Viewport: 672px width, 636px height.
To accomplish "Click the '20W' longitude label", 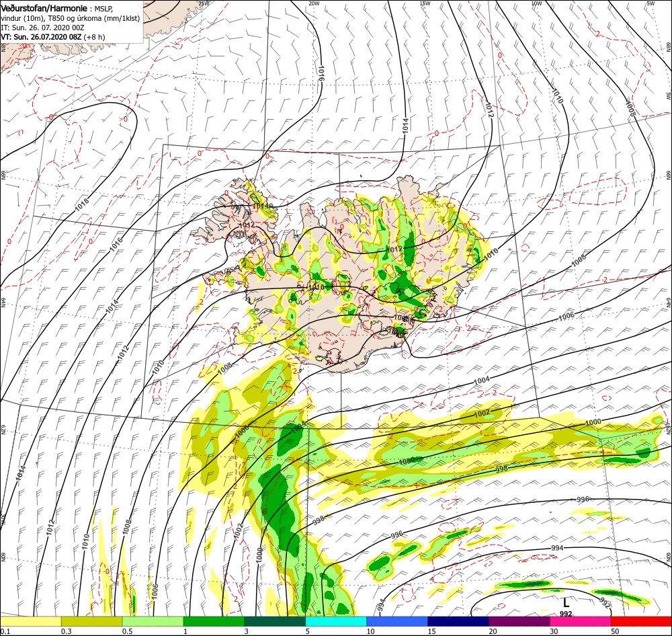I will click(314, 3).
